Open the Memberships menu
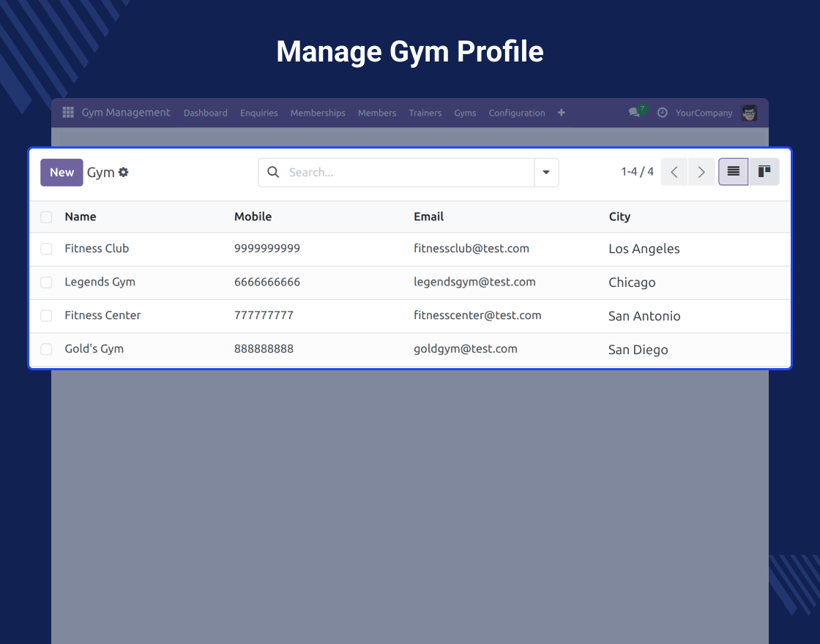The width and height of the screenshot is (820, 644). (x=318, y=113)
